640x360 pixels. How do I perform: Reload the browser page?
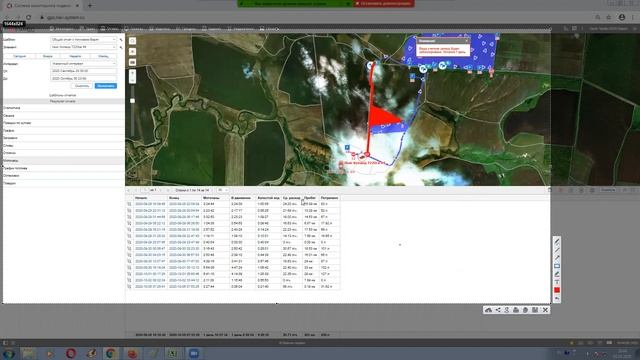[29, 18]
